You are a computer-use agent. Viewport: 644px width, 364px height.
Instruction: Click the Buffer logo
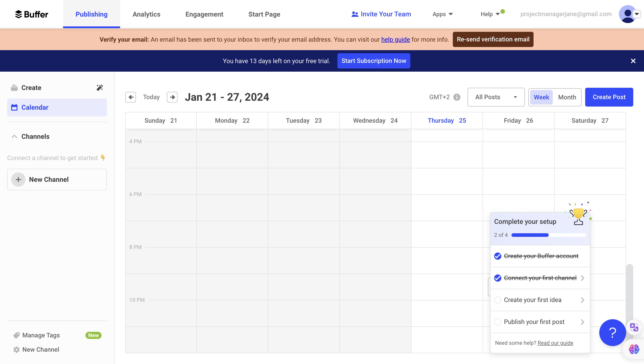(x=32, y=14)
